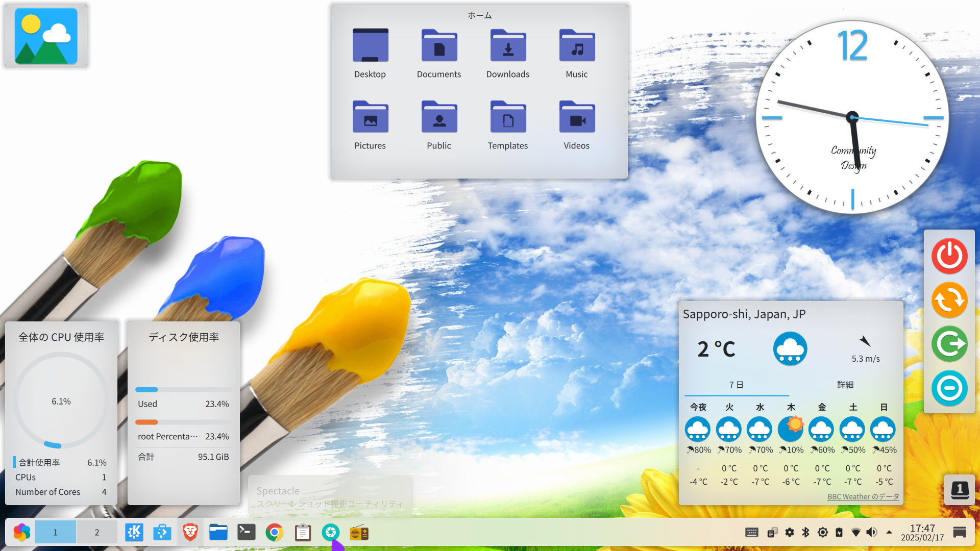Viewport: 980px width, 551px height.
Task: Click the CPU usage circular gauge
Action: (61, 401)
